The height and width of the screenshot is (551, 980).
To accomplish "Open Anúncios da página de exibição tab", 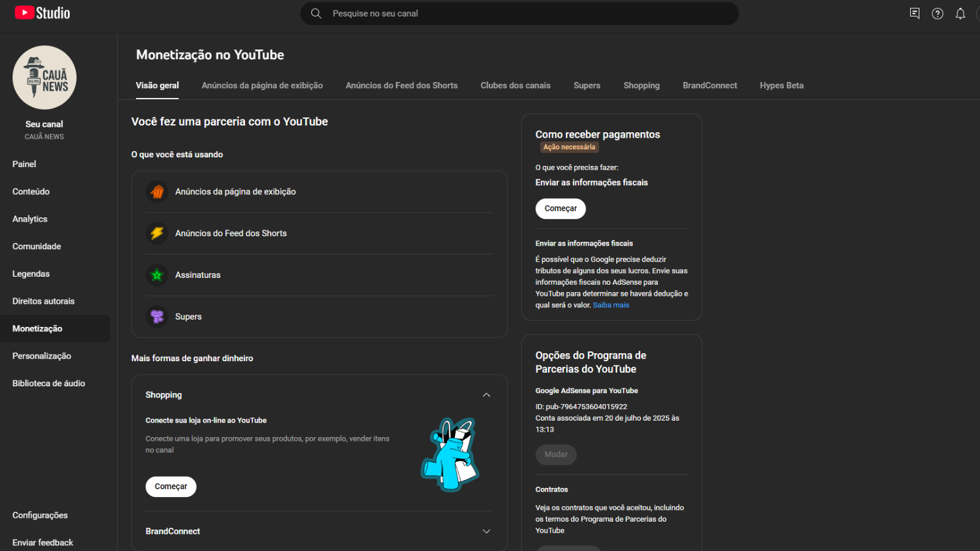I will click(262, 86).
